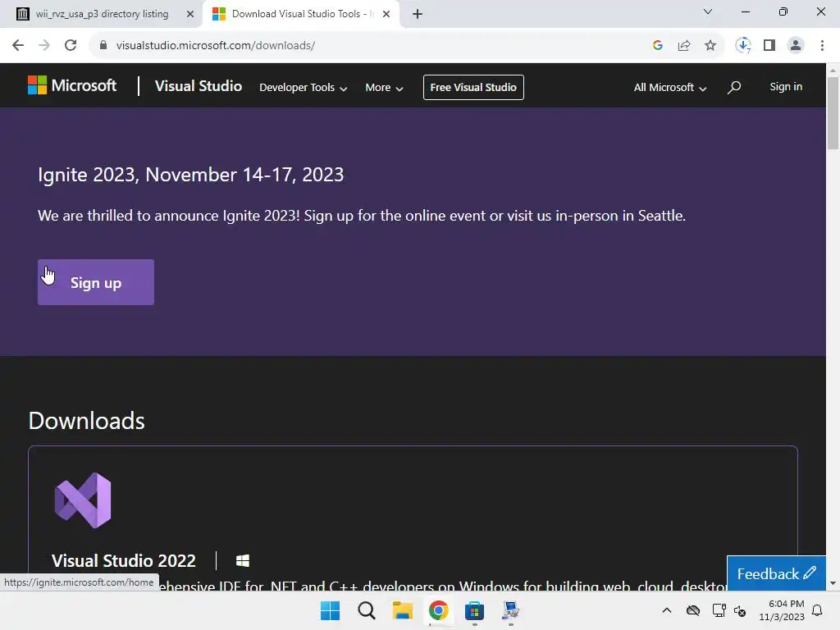Click the share page icon
The width and height of the screenshot is (840, 630).
pyautogui.click(x=684, y=46)
